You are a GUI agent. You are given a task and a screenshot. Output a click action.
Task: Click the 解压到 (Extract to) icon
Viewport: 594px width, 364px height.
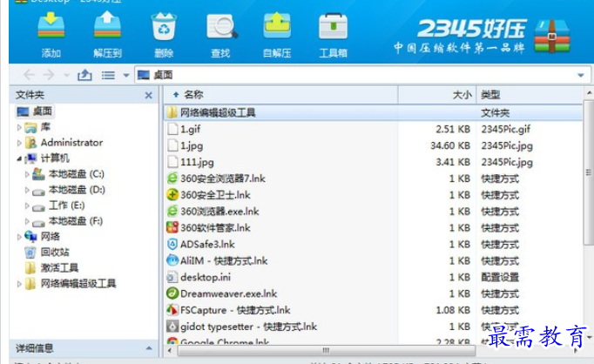click(x=108, y=26)
